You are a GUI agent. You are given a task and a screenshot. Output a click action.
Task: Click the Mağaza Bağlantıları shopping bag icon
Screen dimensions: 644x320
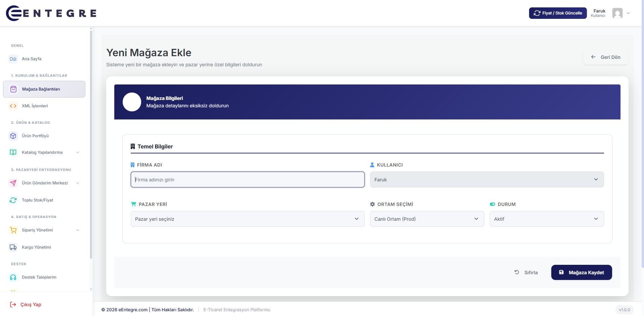[x=13, y=89]
